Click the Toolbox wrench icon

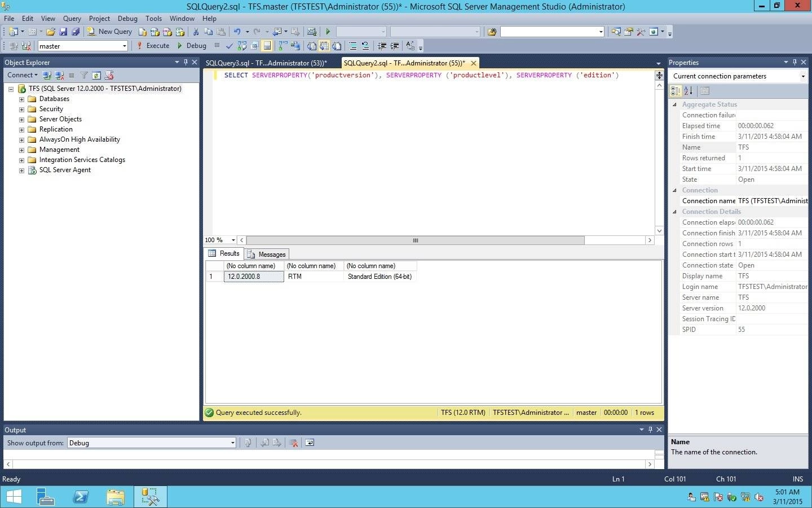(641, 32)
